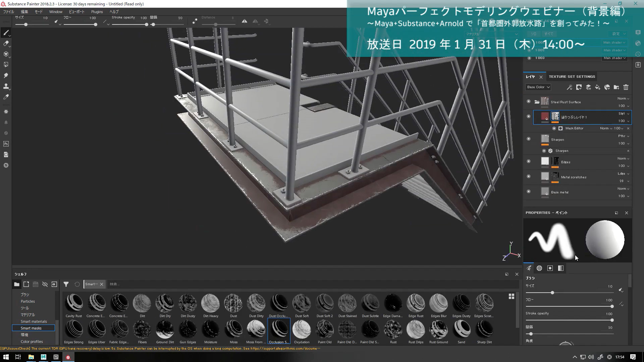Click the shelf filter funnel icon
This screenshot has height=362, width=644.
click(x=66, y=284)
